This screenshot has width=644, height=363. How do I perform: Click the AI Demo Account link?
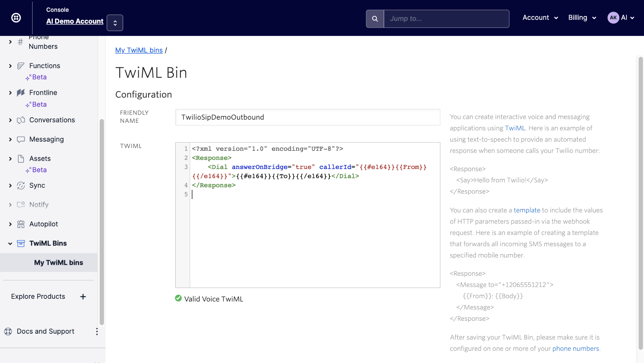point(75,21)
